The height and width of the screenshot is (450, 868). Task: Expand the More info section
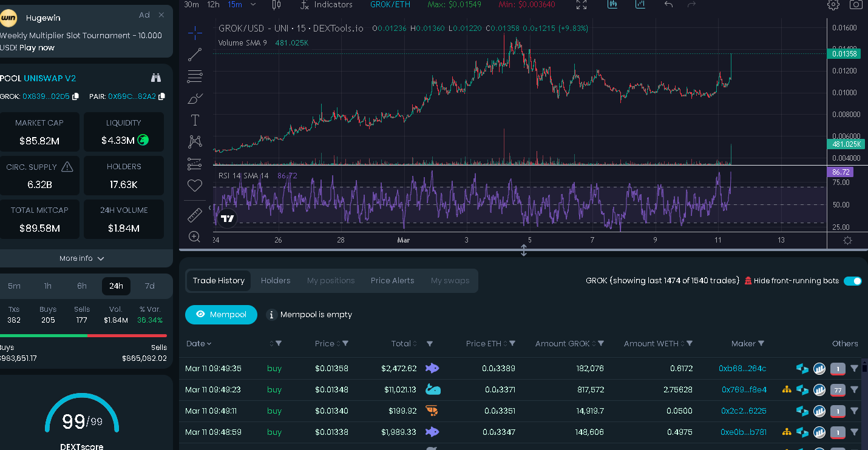click(x=82, y=258)
